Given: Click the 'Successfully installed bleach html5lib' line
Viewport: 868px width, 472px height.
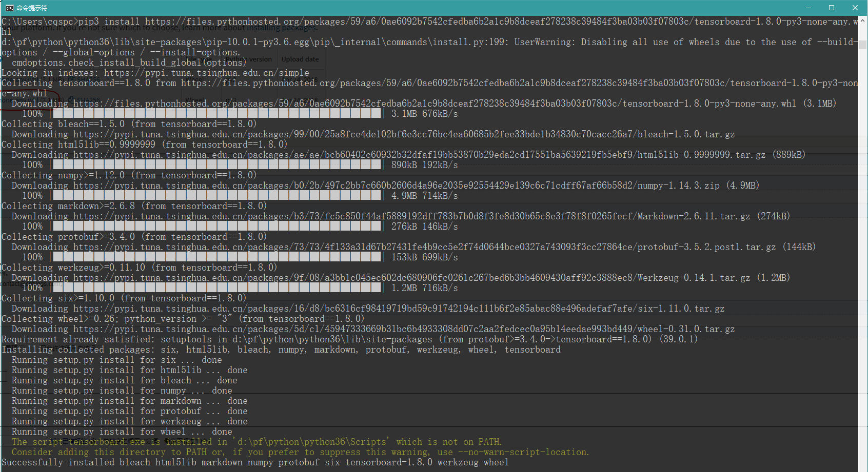Looking at the screenshot, I should 255,462.
